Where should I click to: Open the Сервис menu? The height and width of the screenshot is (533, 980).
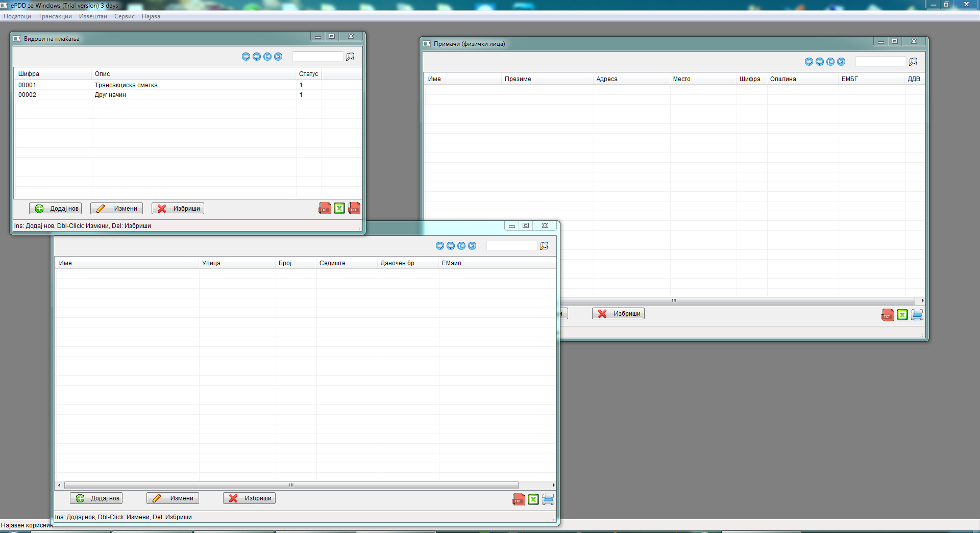124,16
